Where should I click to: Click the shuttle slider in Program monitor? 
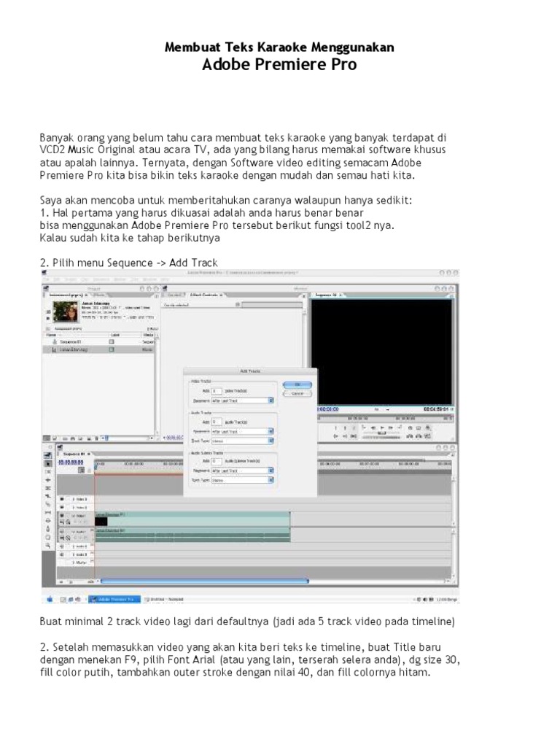click(382, 433)
